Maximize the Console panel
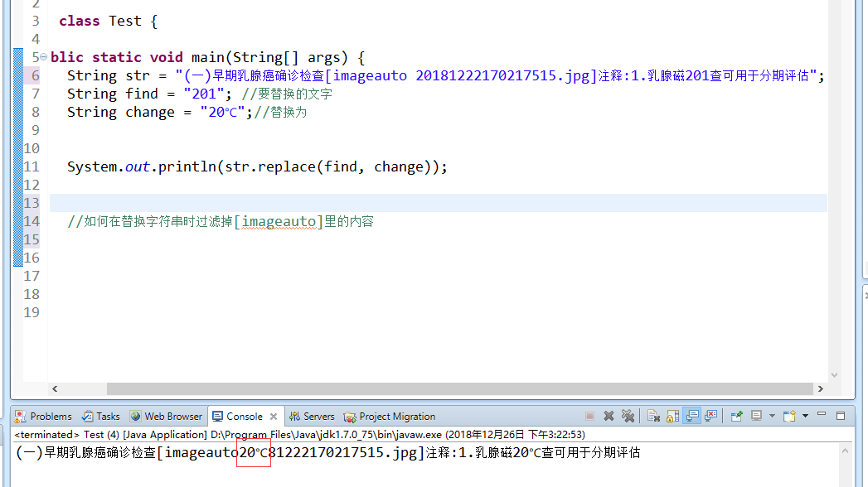Image resolution: width=868 pixels, height=487 pixels. pyautogui.click(x=841, y=416)
